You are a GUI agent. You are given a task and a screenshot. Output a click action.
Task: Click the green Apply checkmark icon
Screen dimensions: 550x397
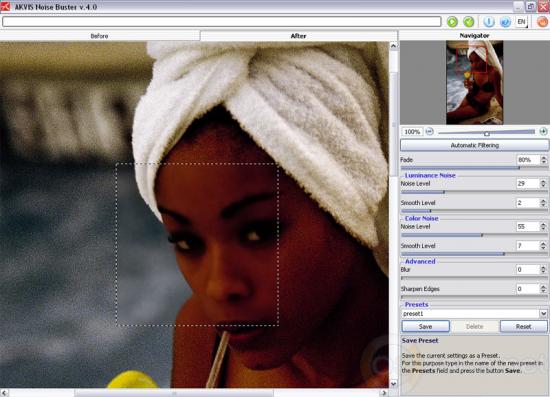pyautogui.click(x=469, y=22)
